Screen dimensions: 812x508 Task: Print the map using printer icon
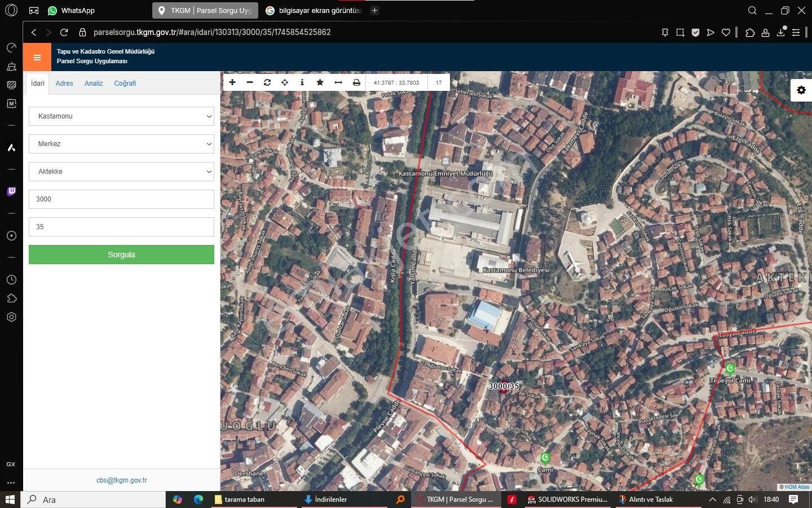[356, 82]
